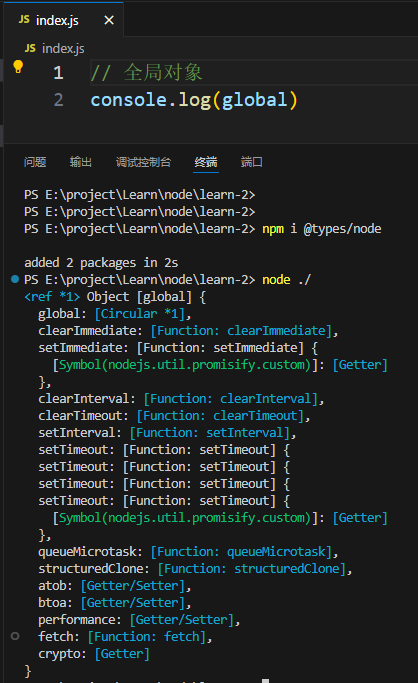Click the index.js breadcrumb item

(63, 48)
